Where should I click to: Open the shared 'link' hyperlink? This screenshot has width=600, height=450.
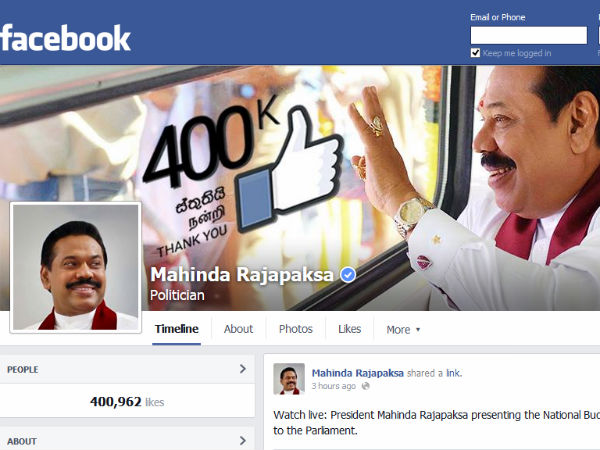[x=453, y=373]
